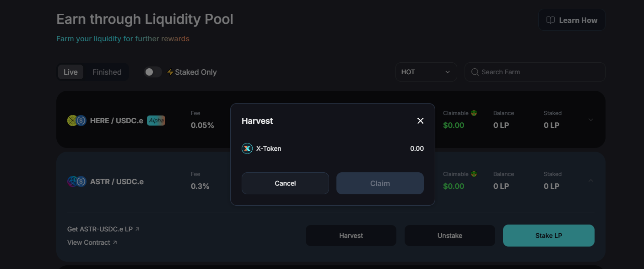The height and width of the screenshot is (269, 644).
Task: Collapse the ASTR / USDC.e pool row
Action: point(591,181)
